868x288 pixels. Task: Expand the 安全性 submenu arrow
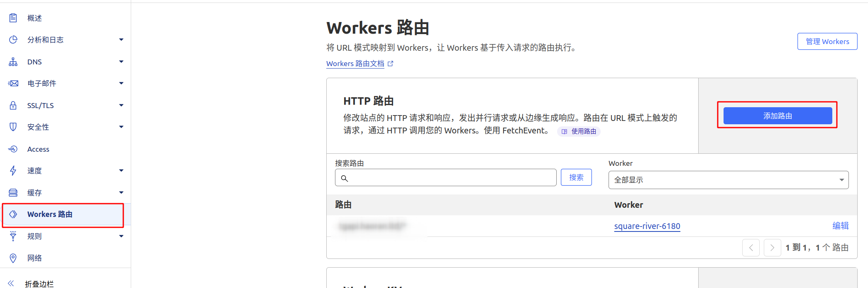[121, 127]
